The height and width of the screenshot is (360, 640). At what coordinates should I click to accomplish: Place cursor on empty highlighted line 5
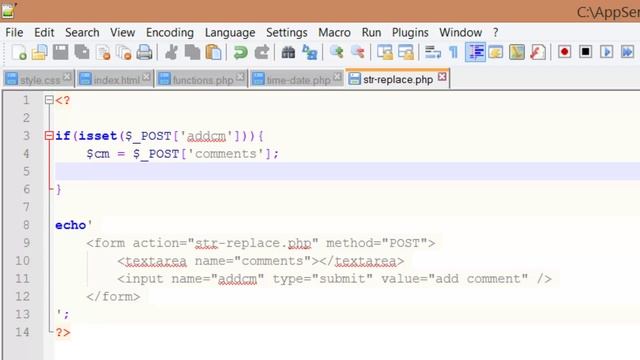(x=347, y=171)
